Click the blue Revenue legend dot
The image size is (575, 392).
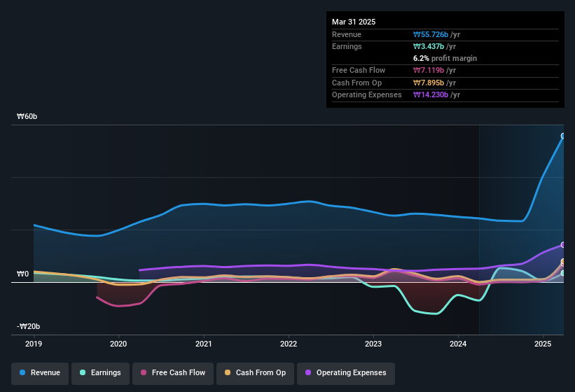pyautogui.click(x=22, y=372)
